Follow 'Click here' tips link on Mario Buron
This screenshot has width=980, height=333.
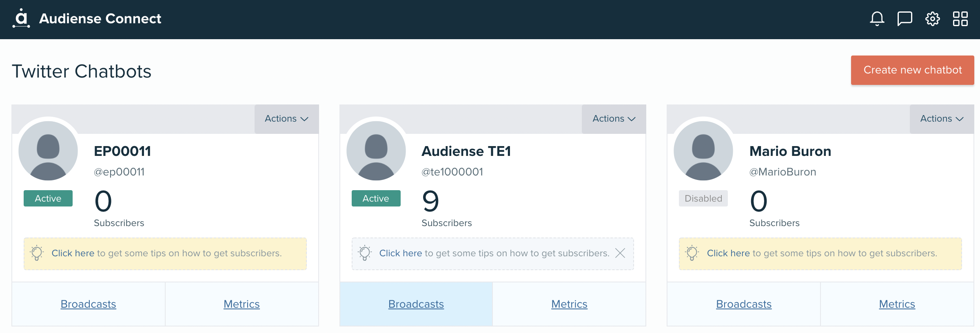pyautogui.click(x=728, y=253)
